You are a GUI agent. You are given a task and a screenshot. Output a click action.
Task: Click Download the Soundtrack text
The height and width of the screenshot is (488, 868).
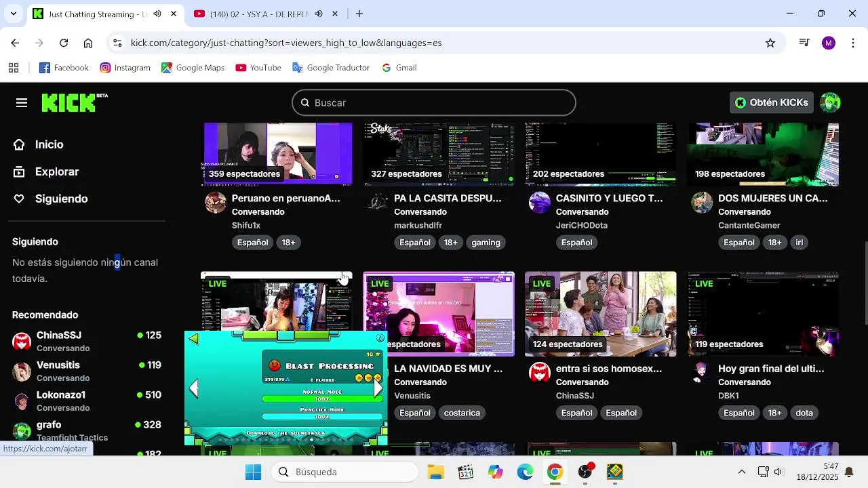285,433
